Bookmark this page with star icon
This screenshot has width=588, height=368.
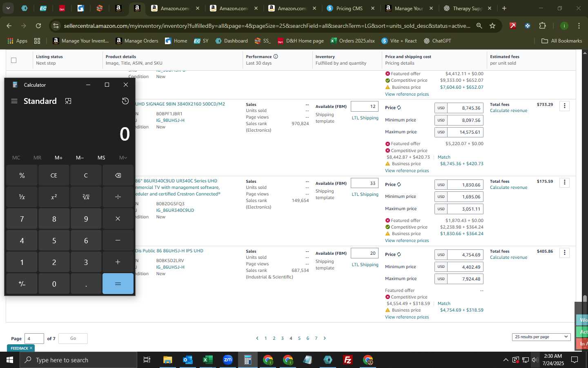point(492,26)
